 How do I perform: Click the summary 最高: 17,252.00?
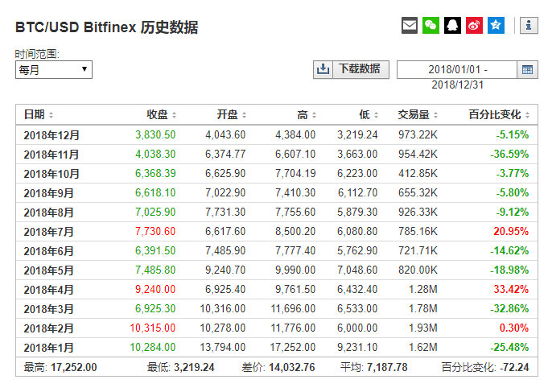point(60,367)
